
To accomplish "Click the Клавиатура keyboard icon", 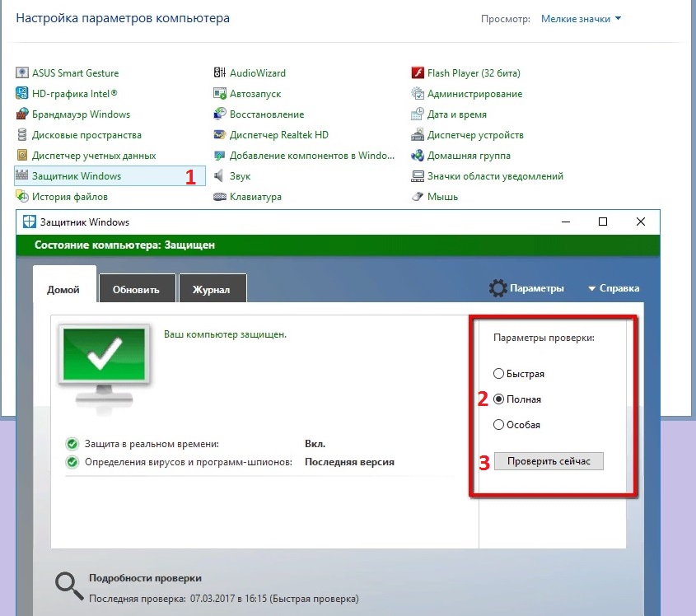I will (x=220, y=197).
